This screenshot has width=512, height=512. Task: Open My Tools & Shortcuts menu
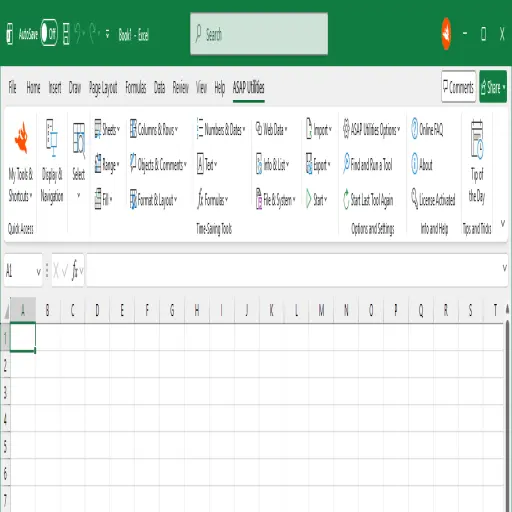click(21, 162)
